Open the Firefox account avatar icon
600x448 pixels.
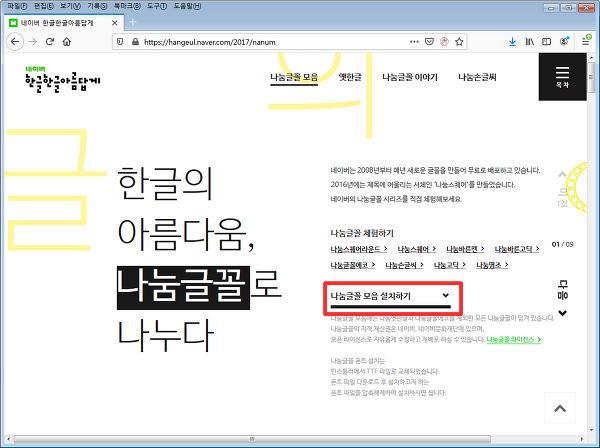tap(564, 41)
